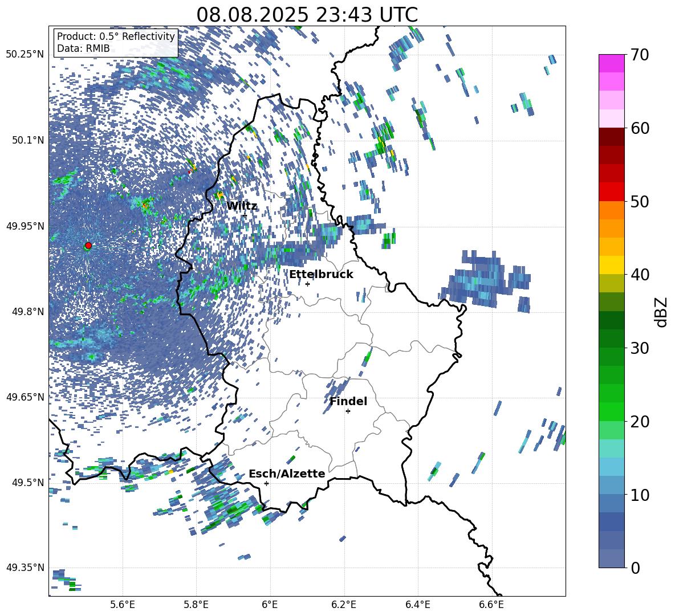Click the 10 tick on the colorbar
The image size is (675, 616).
[x=640, y=495]
